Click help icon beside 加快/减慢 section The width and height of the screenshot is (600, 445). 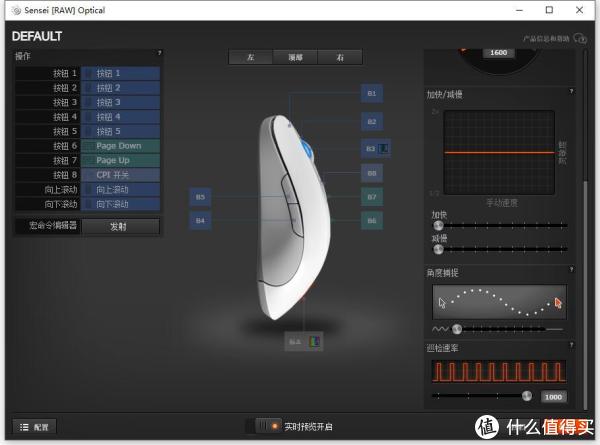(x=571, y=91)
